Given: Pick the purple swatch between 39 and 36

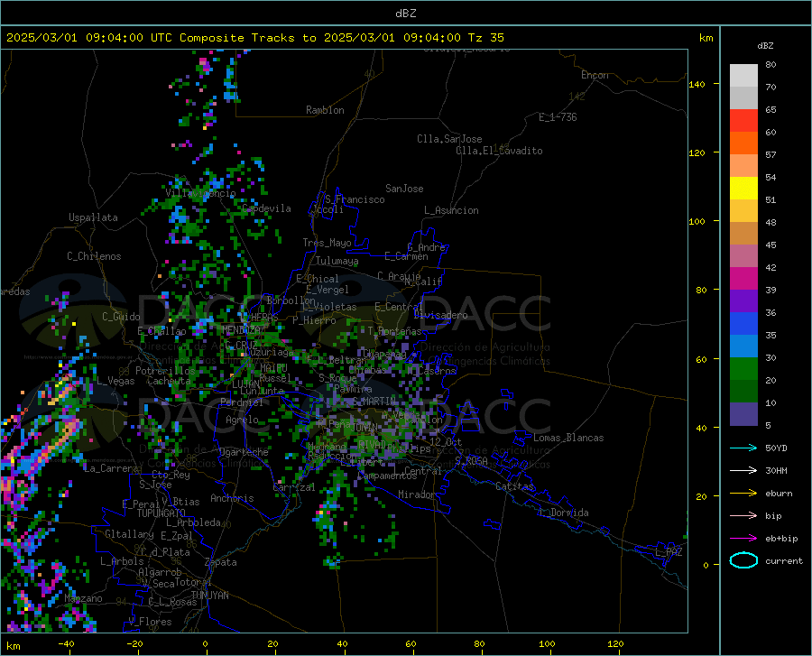Looking at the screenshot, I should pyautogui.click(x=743, y=300).
